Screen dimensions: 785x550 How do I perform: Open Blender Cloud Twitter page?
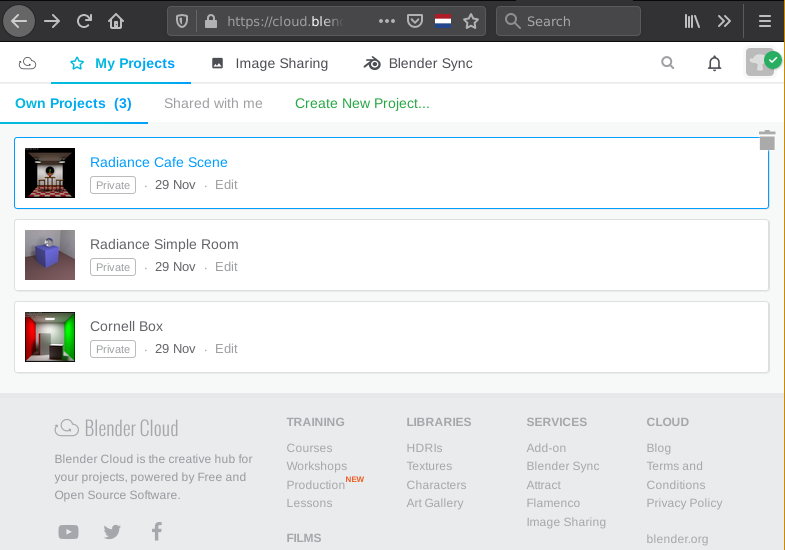pyautogui.click(x=112, y=531)
